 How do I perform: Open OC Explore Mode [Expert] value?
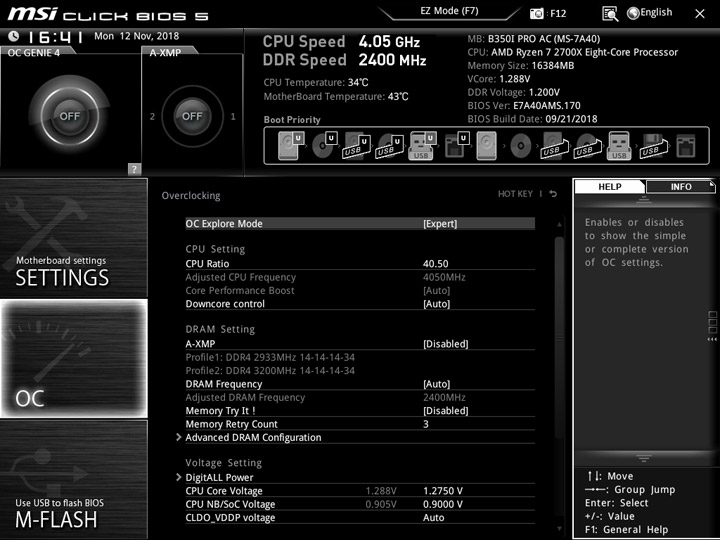point(440,224)
